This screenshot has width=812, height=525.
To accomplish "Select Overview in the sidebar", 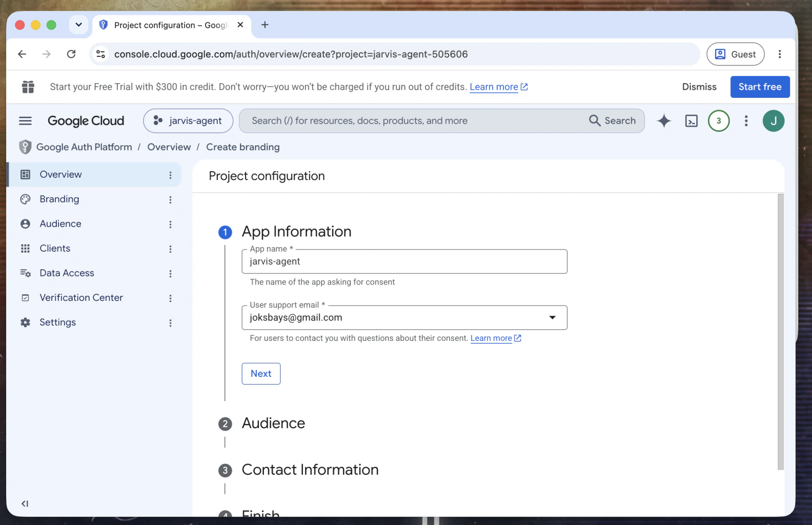I will point(95,174).
